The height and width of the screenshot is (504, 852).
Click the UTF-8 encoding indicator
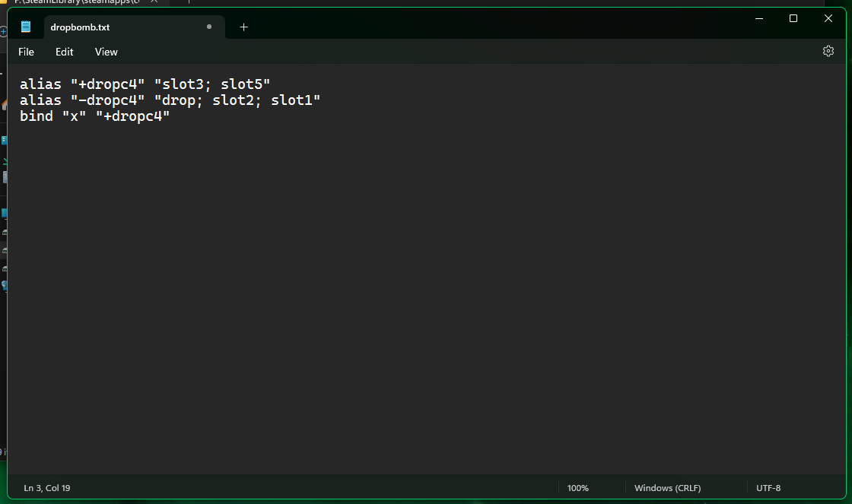[x=768, y=488]
